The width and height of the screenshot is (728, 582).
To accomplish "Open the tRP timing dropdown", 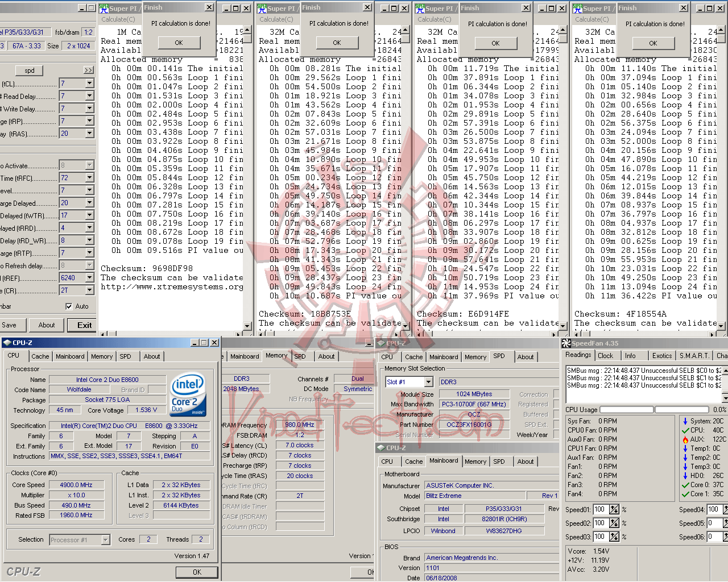I will point(89,121).
